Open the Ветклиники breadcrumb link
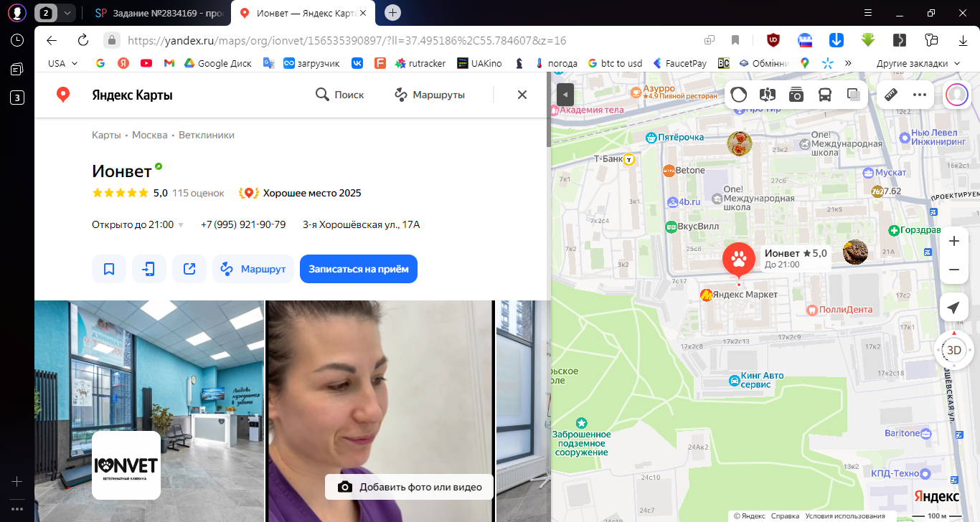980x522 pixels. pos(207,135)
